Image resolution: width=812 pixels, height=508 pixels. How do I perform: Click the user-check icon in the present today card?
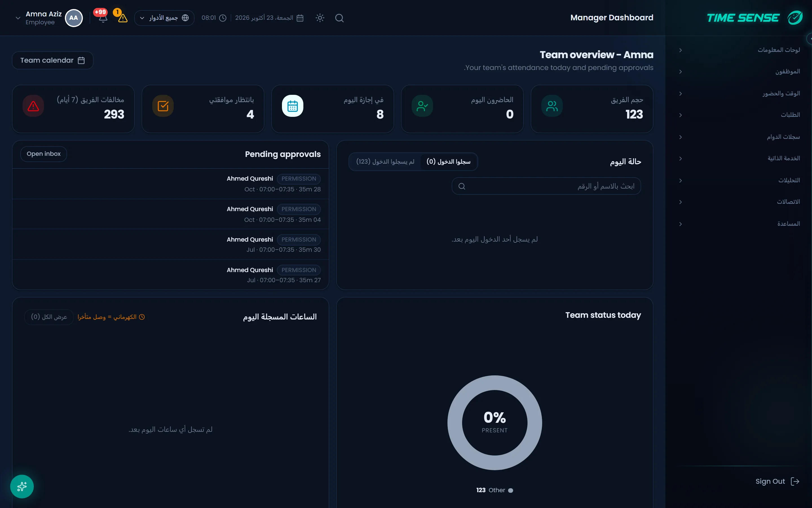[x=422, y=106]
